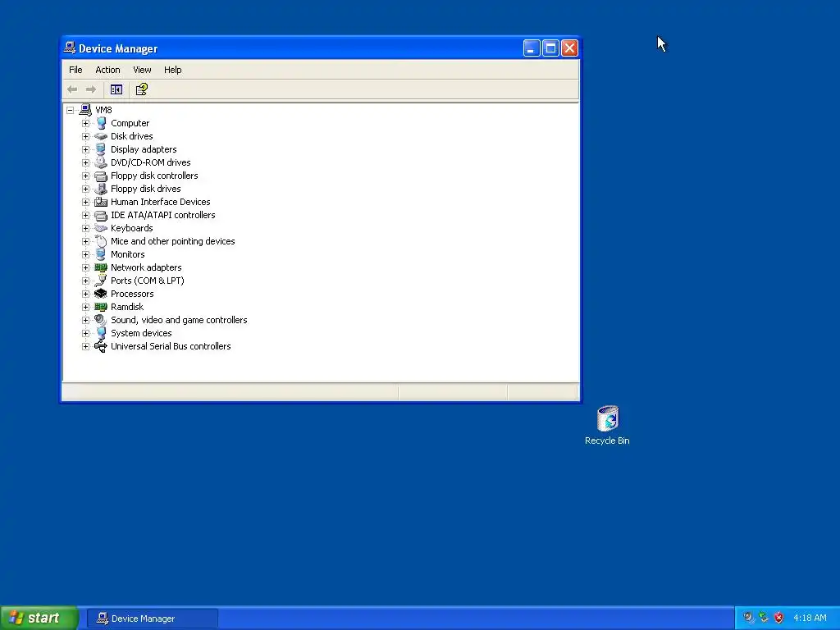Viewport: 840px width, 630px height.
Task: Click the Floppy disk drives icon
Action: coord(101,189)
